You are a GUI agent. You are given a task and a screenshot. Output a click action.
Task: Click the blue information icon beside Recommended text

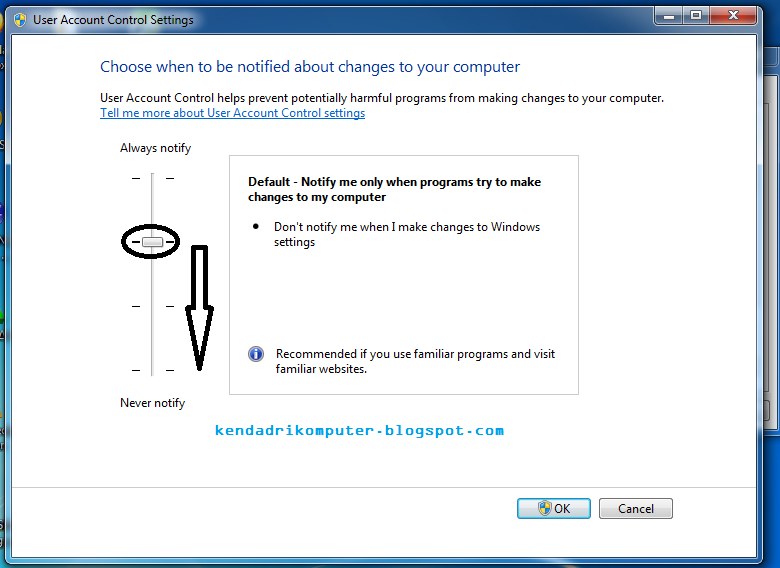256,354
